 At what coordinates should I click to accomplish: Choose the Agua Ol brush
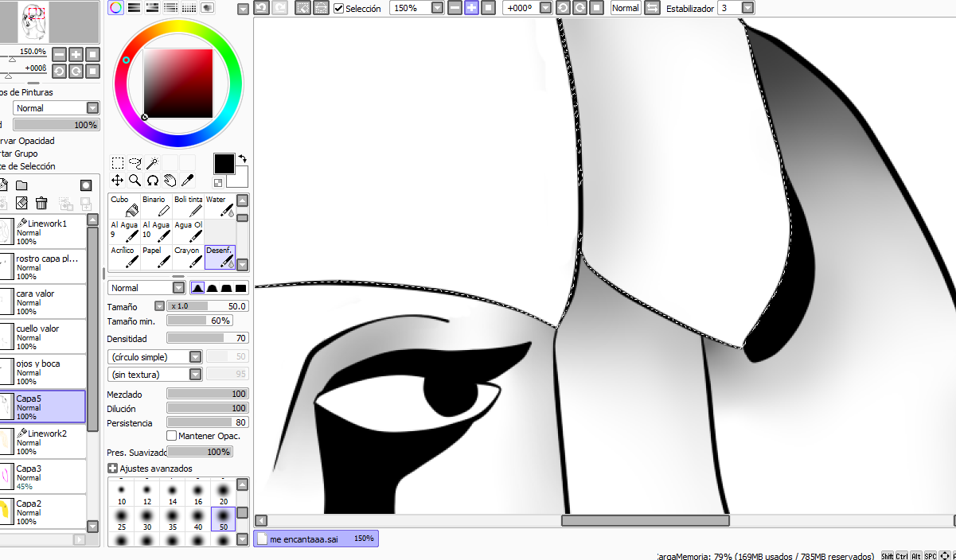(x=188, y=231)
